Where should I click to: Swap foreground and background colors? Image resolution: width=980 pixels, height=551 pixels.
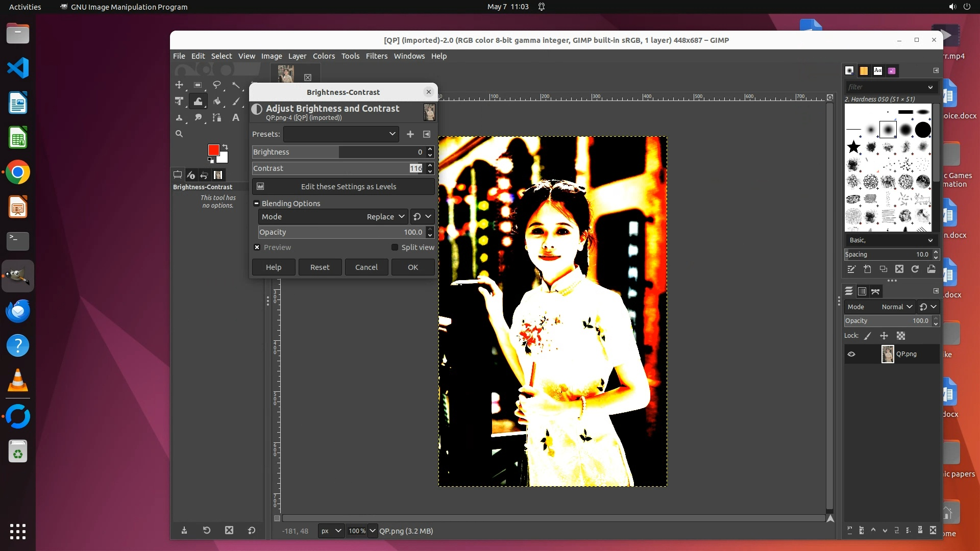[225, 147]
